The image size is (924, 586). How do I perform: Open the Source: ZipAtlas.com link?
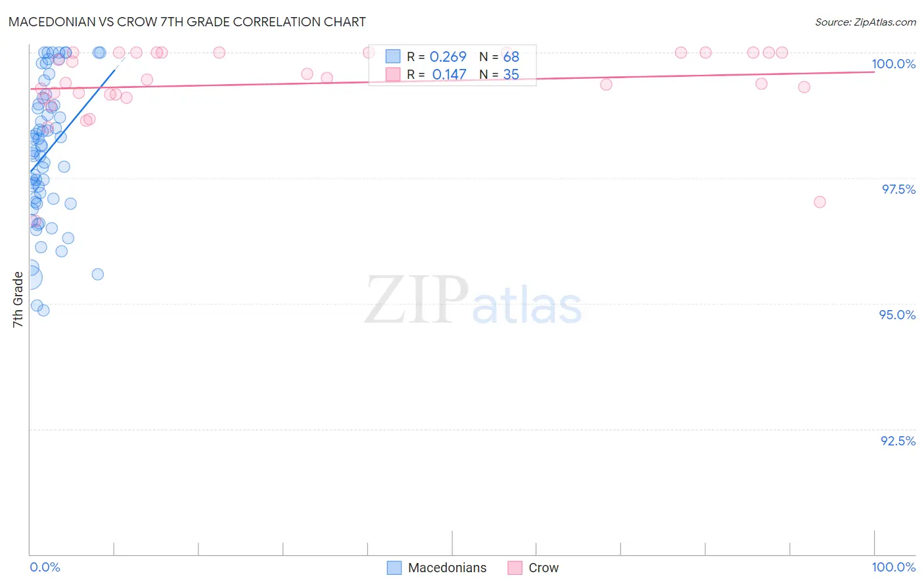[866, 22]
